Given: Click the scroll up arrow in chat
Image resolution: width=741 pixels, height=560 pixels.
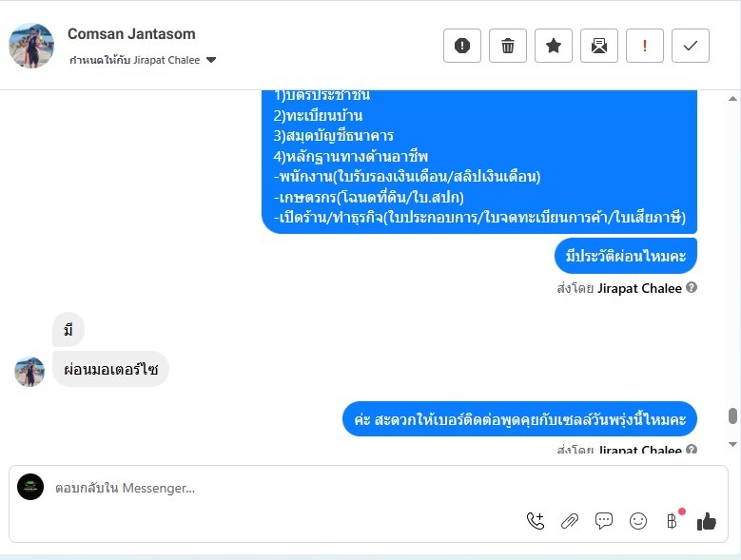Looking at the screenshot, I should [732, 99].
